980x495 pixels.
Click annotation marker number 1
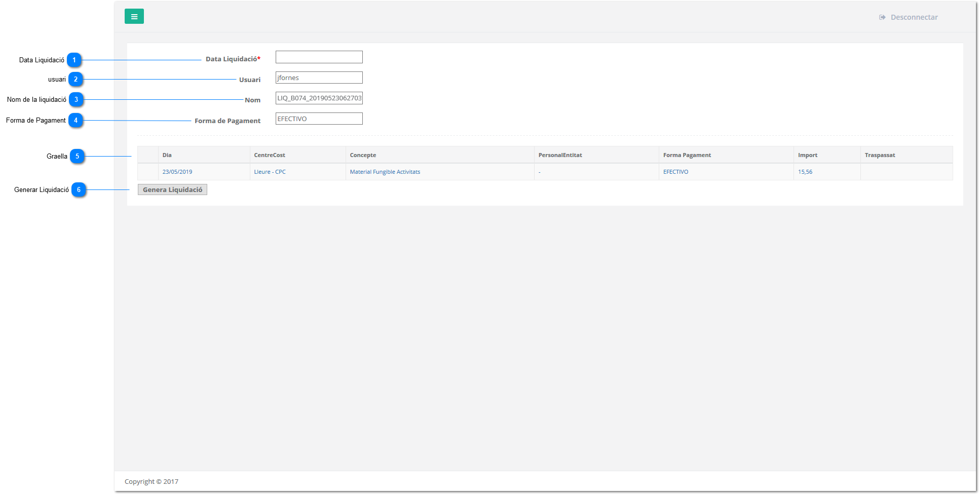74,60
